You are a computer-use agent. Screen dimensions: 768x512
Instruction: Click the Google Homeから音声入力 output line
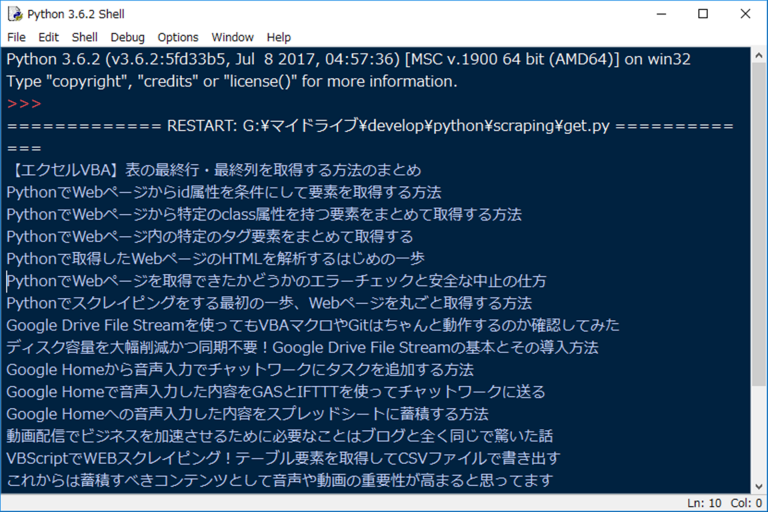[240, 369]
